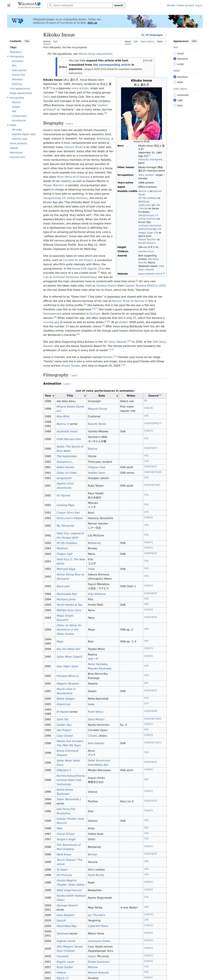210x980 pixels.
Task: Edit the Filmography section
Action: [74, 376]
